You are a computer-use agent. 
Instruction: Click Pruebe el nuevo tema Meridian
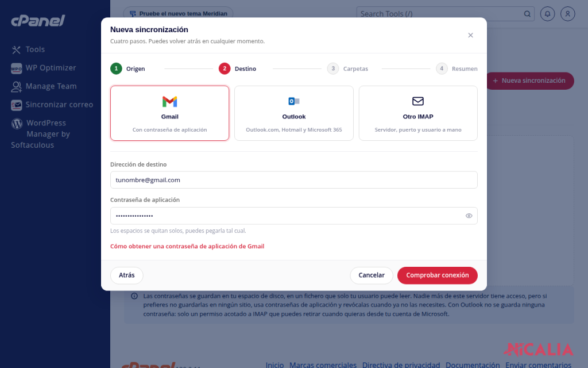(x=178, y=14)
